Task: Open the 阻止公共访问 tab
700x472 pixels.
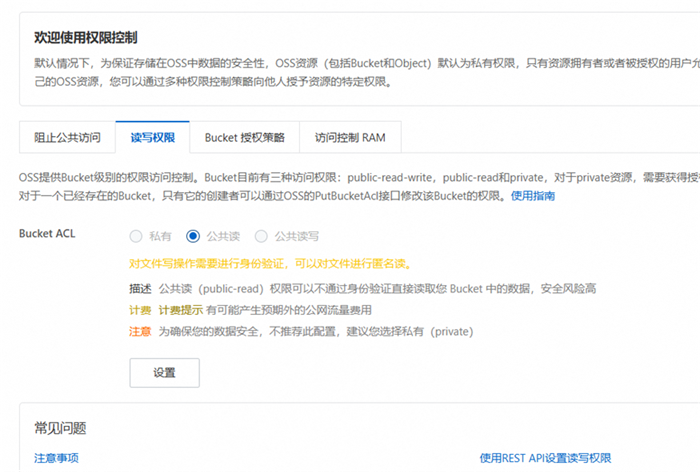Action: click(x=67, y=138)
